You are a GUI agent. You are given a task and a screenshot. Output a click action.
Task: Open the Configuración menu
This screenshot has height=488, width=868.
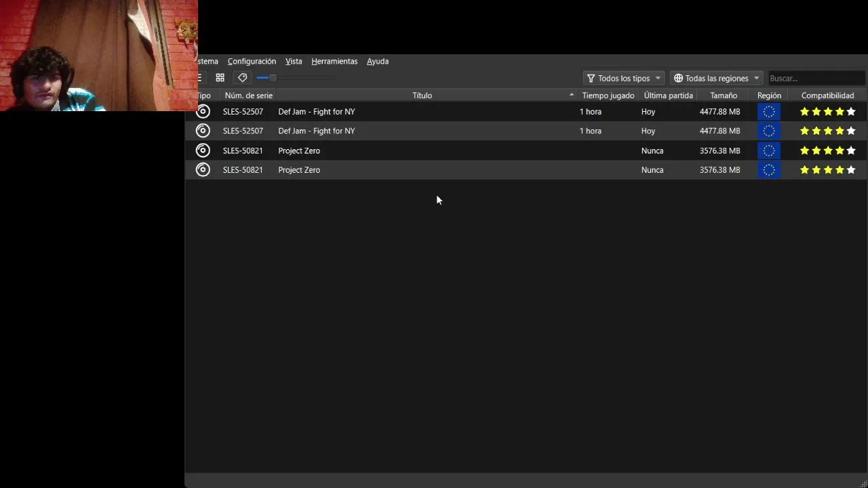point(252,61)
